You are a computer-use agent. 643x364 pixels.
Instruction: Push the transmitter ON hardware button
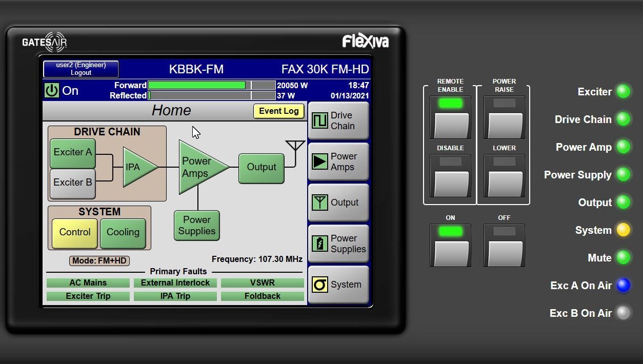[x=451, y=245]
